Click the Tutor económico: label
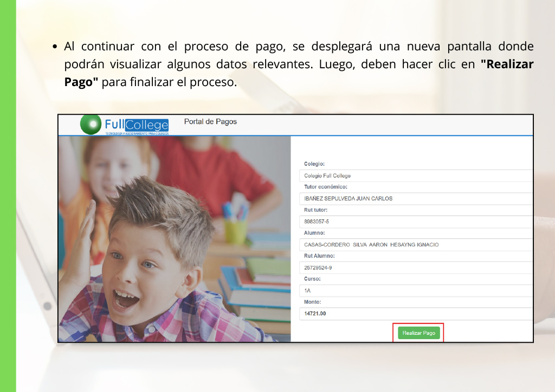The width and height of the screenshot is (555, 392). (326, 187)
